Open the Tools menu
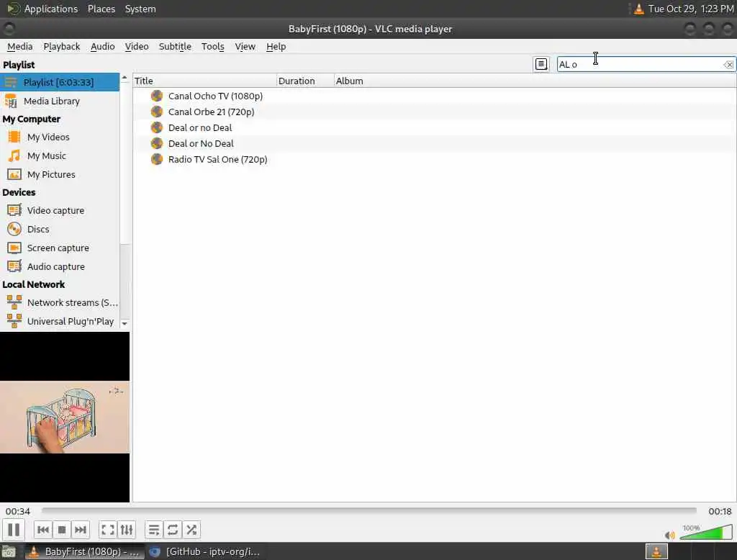This screenshot has width=737, height=560. [212, 47]
